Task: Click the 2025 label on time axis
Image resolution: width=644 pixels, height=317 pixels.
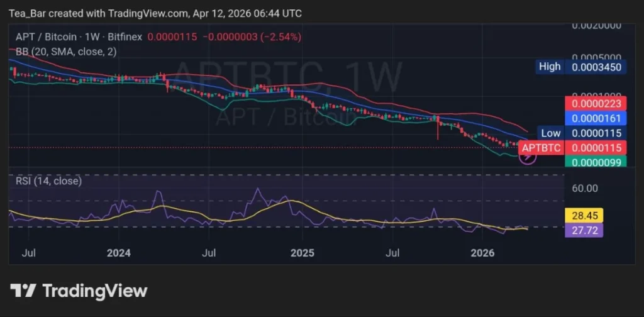Action: point(302,253)
